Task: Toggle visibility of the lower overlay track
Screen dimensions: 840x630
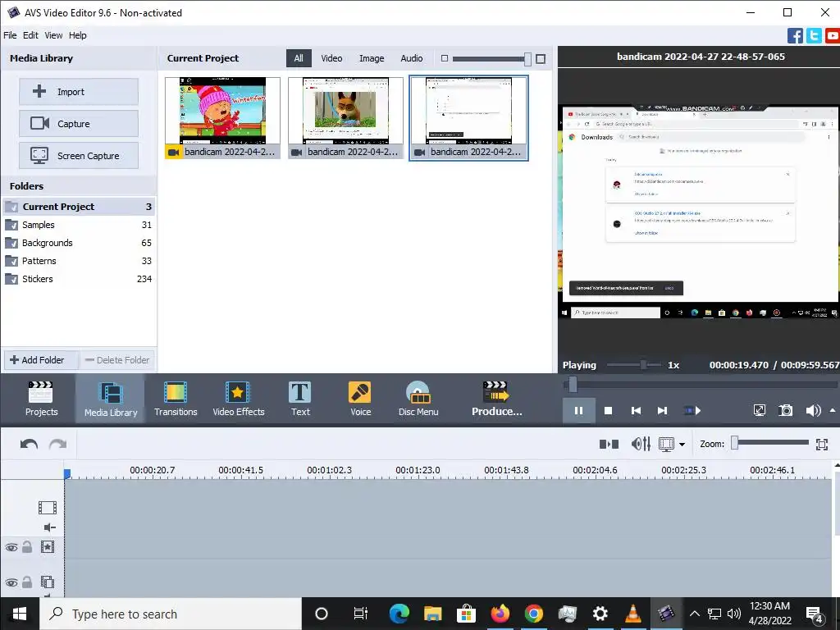Action: (x=11, y=582)
